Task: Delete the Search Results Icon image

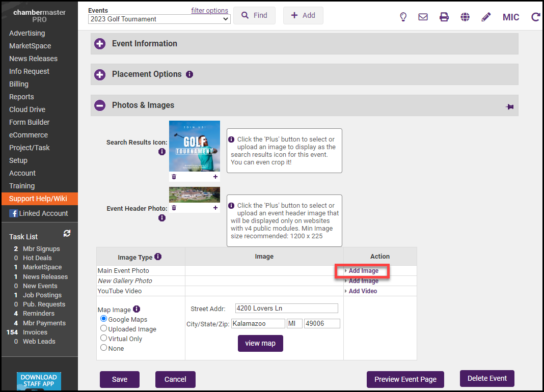Action: tap(174, 177)
